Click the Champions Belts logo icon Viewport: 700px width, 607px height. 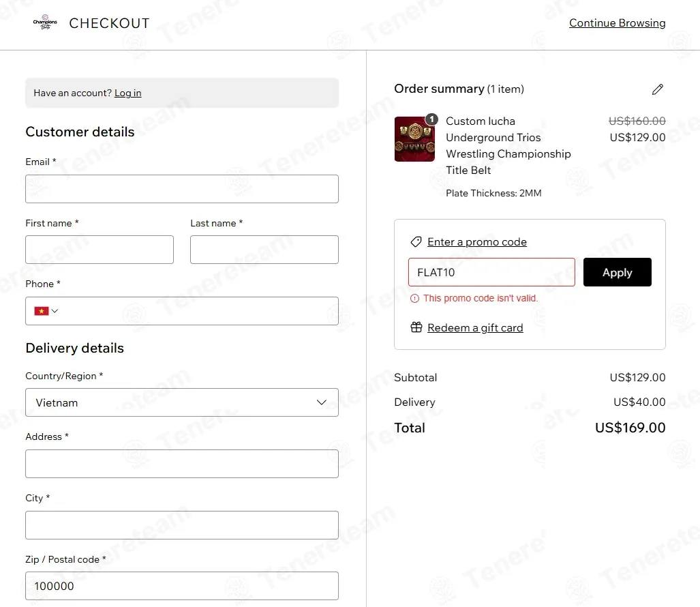45,23
